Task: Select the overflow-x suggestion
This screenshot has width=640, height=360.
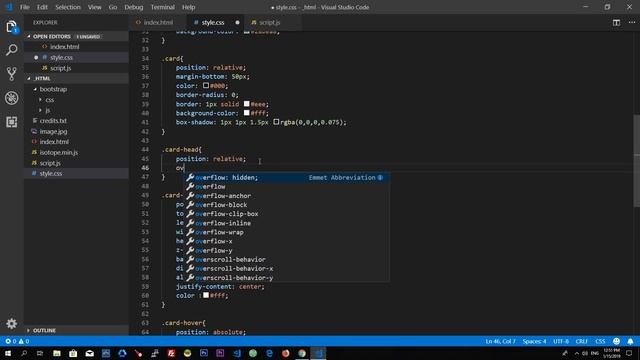Action: pos(286,241)
